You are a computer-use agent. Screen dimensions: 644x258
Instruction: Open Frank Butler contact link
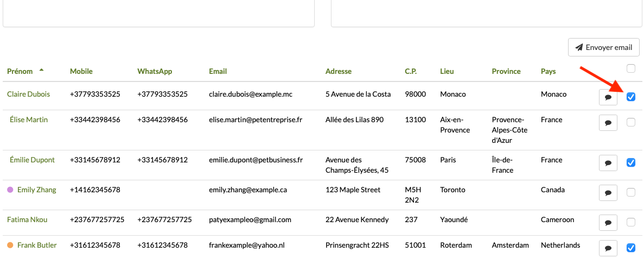coord(37,245)
